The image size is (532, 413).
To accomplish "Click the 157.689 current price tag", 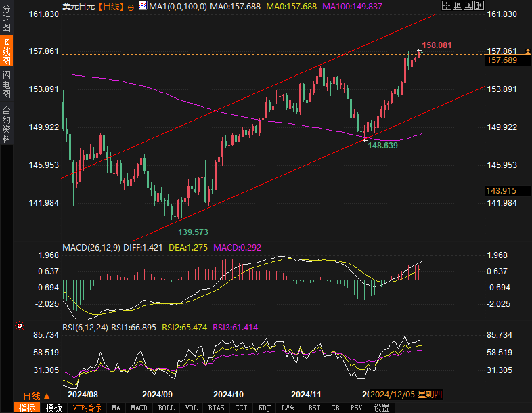I will coord(502,61).
